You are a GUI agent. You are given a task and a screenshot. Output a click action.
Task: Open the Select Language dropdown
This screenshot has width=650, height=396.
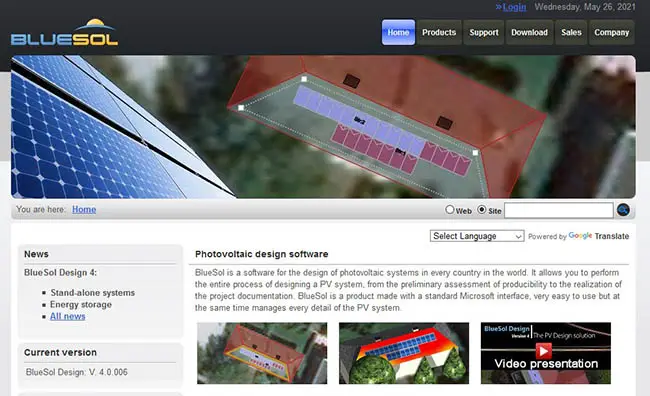pyautogui.click(x=477, y=236)
